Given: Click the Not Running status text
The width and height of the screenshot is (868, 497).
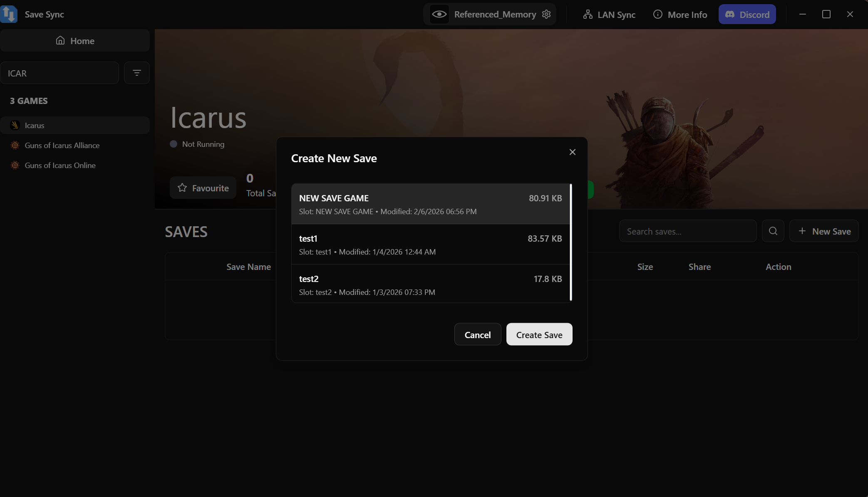Looking at the screenshot, I should [x=203, y=144].
